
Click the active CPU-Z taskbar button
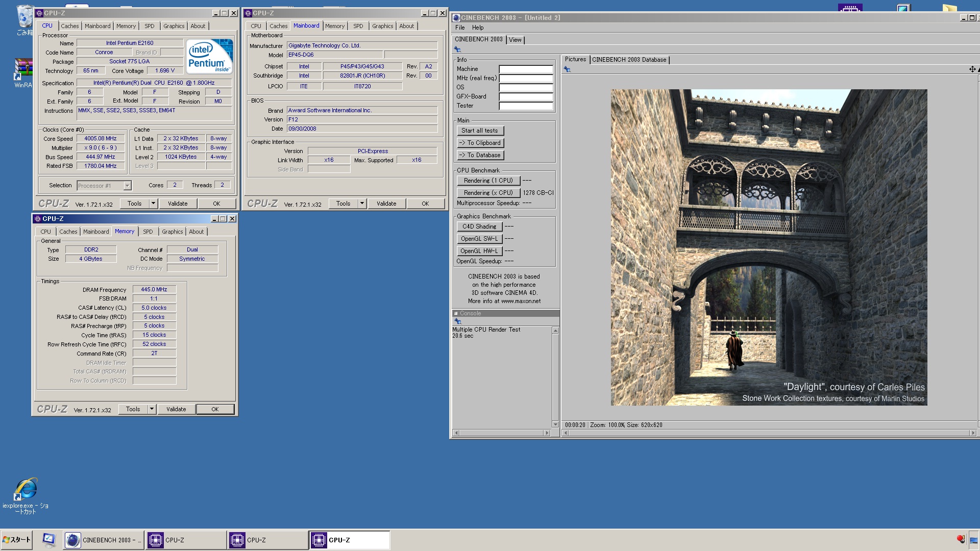click(x=350, y=540)
